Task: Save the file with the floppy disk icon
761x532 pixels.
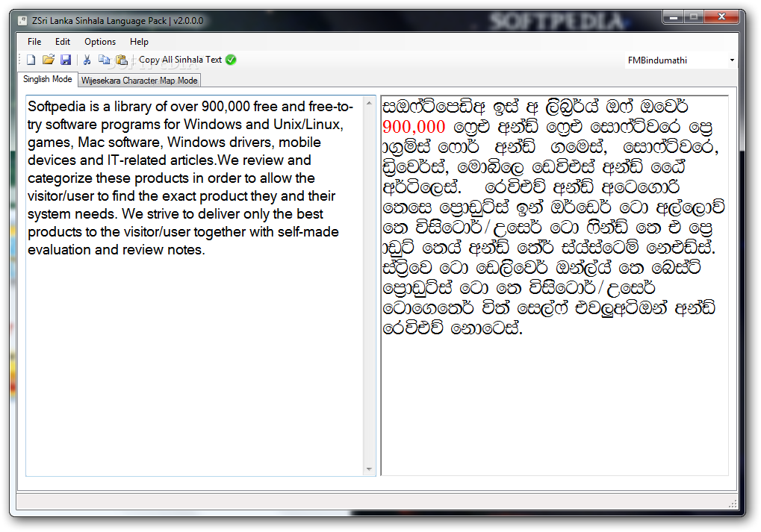Action: 66,60
